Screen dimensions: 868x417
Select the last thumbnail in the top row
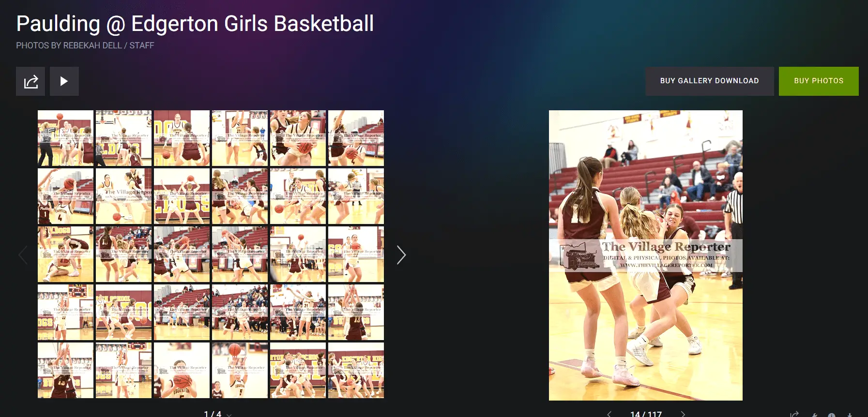click(x=356, y=138)
